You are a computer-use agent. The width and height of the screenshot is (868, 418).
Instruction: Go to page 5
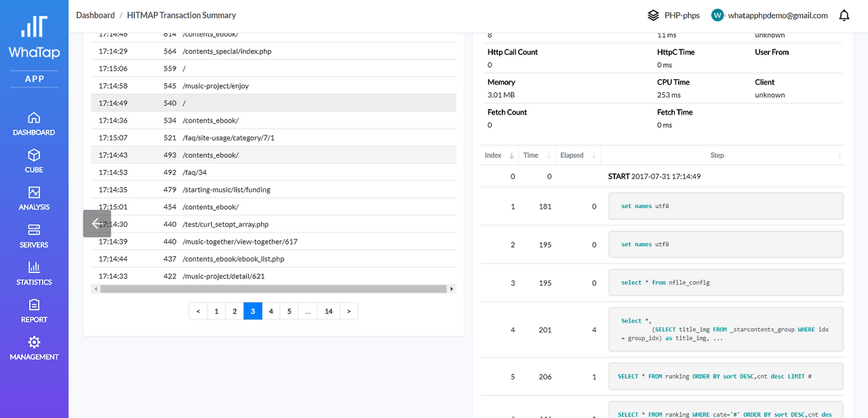[290, 311]
